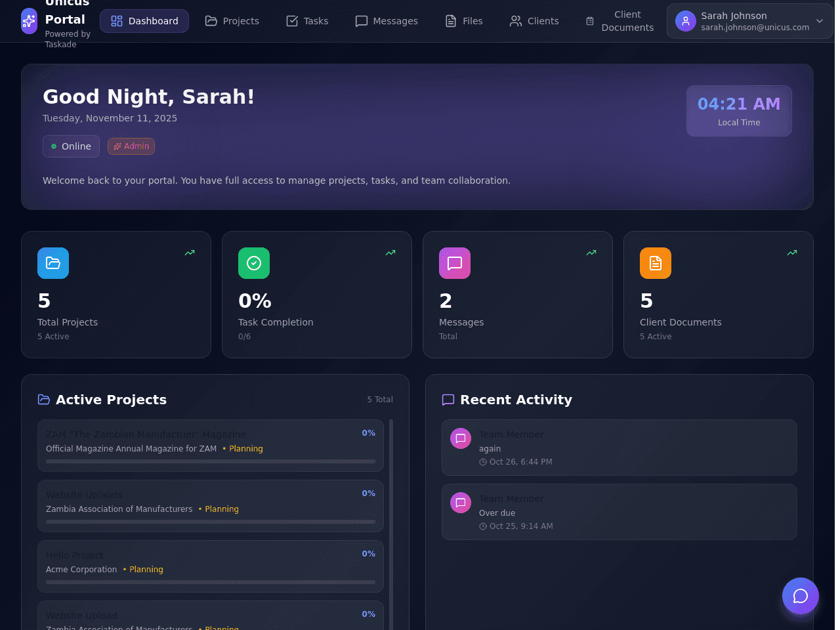The image size is (840, 630).
Task: Click the Unicus Portal sparkle logo icon
Action: click(x=29, y=21)
